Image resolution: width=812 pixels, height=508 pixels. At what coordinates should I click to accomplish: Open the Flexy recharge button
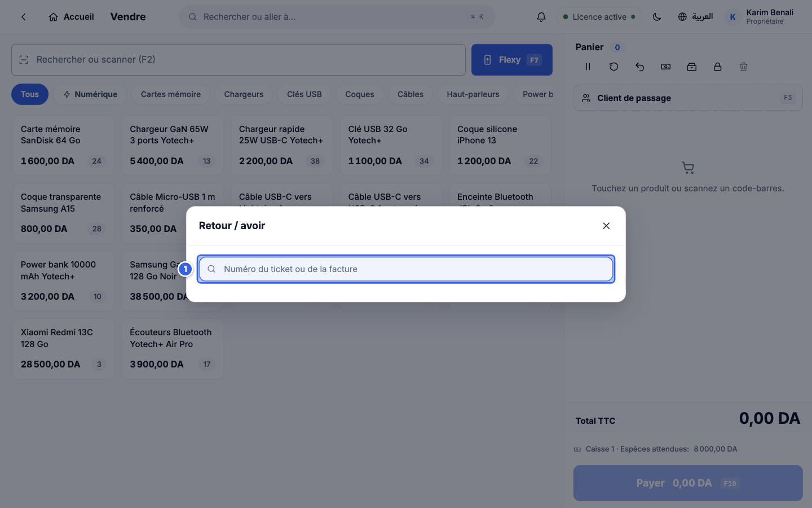(x=512, y=60)
